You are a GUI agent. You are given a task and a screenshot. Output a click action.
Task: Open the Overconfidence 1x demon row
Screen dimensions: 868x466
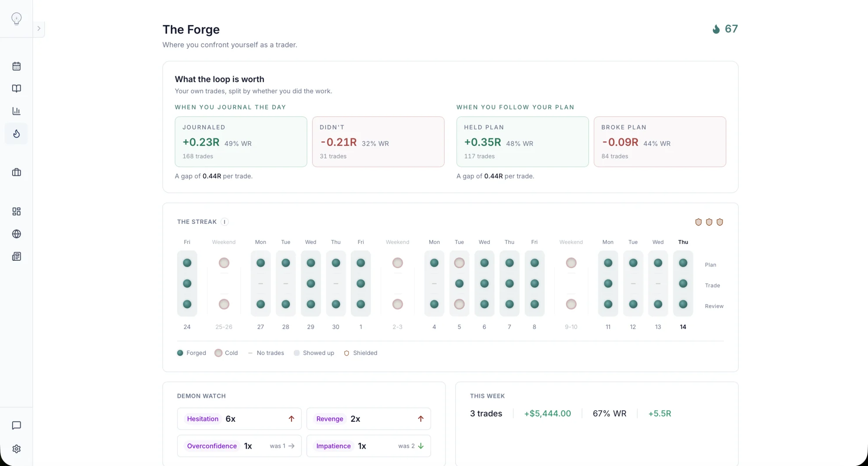click(239, 446)
